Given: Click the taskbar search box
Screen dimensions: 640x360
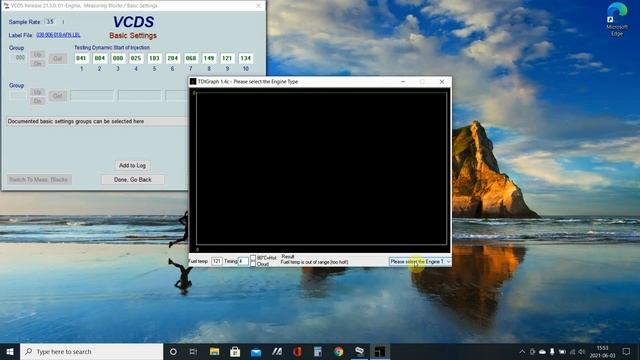Looking at the screenshot, I should [x=91, y=351].
